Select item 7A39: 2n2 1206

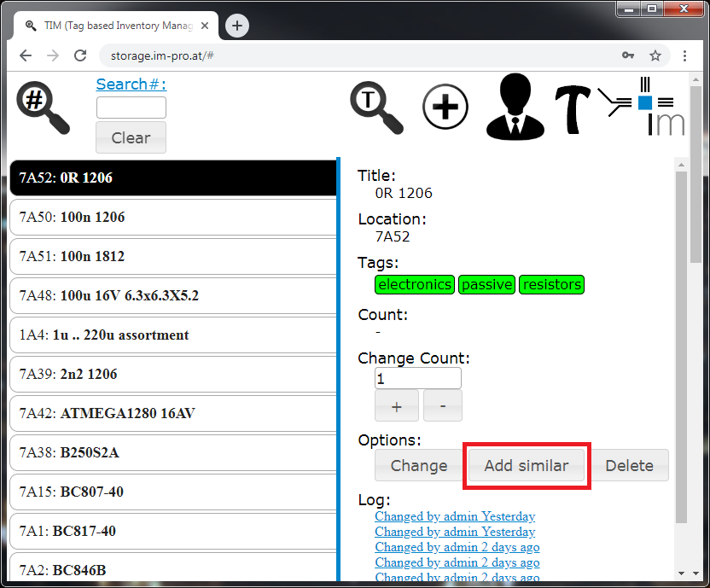coord(173,374)
